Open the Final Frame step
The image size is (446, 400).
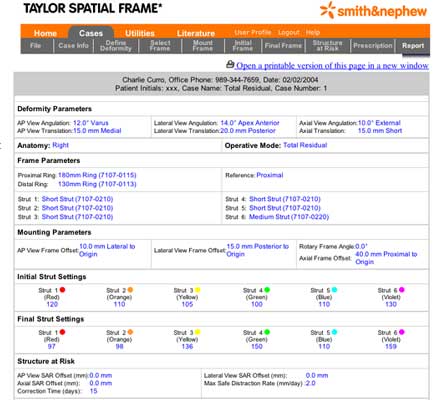(283, 46)
